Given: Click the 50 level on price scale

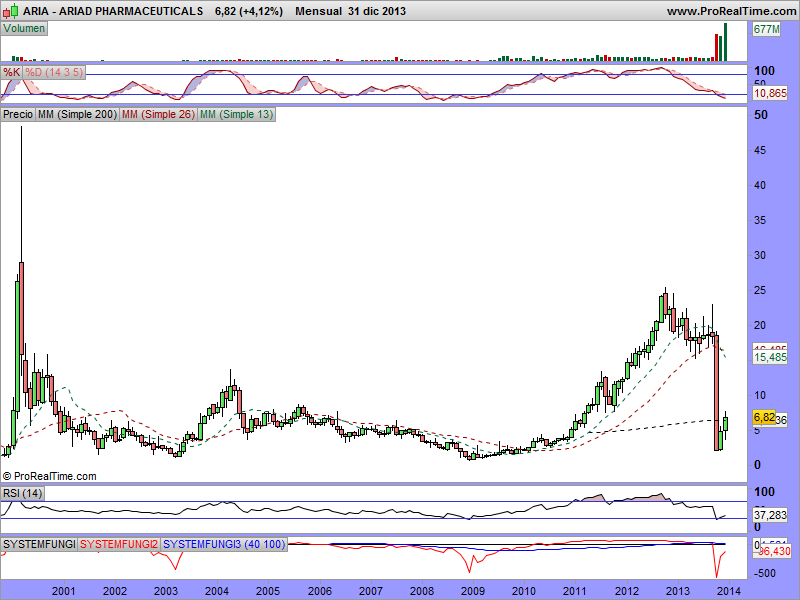Looking at the screenshot, I should pyautogui.click(x=760, y=115).
